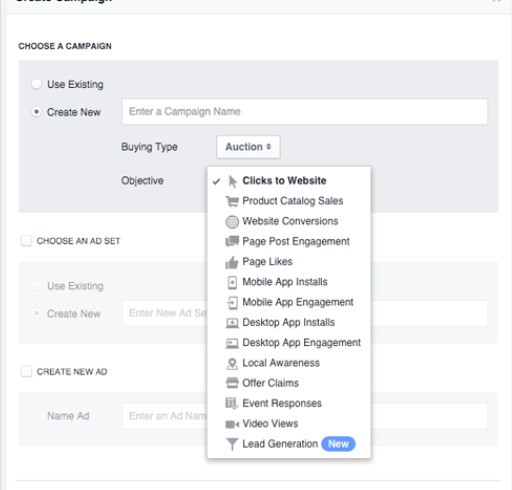Click the Local Awareness pin icon

pyautogui.click(x=232, y=364)
